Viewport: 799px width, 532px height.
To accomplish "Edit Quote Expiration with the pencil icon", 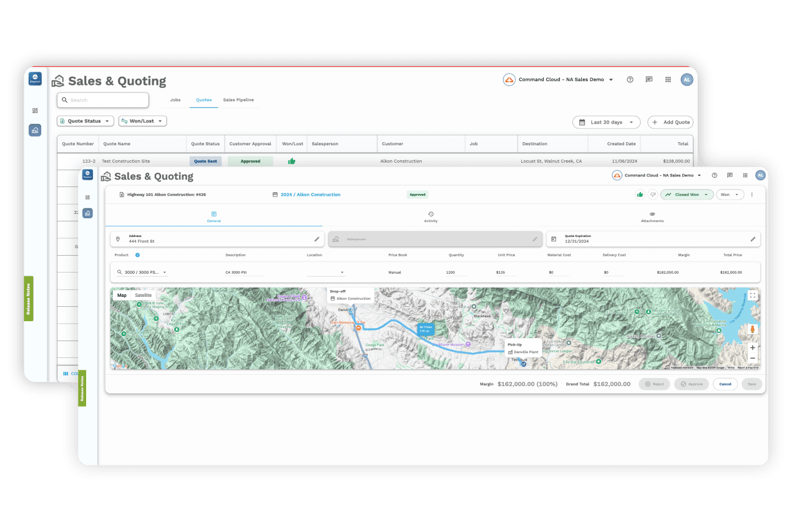I will tap(753, 239).
